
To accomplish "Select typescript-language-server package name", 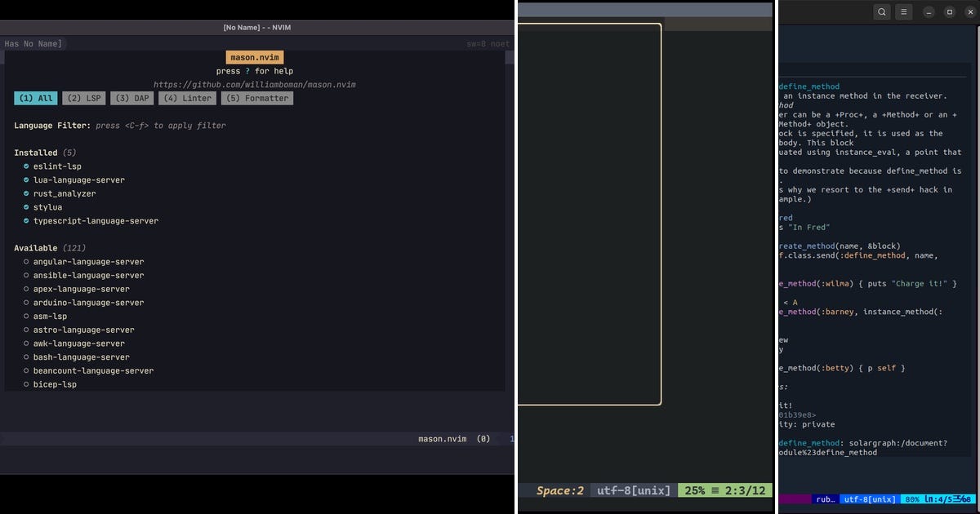I will pos(96,220).
